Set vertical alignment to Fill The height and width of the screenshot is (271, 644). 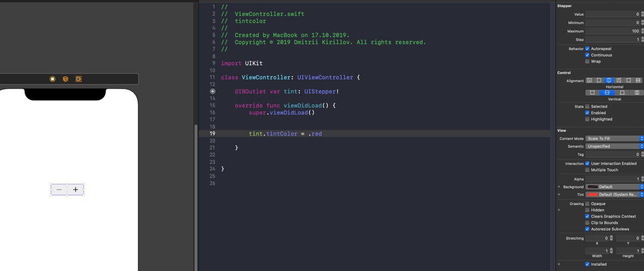tap(636, 93)
